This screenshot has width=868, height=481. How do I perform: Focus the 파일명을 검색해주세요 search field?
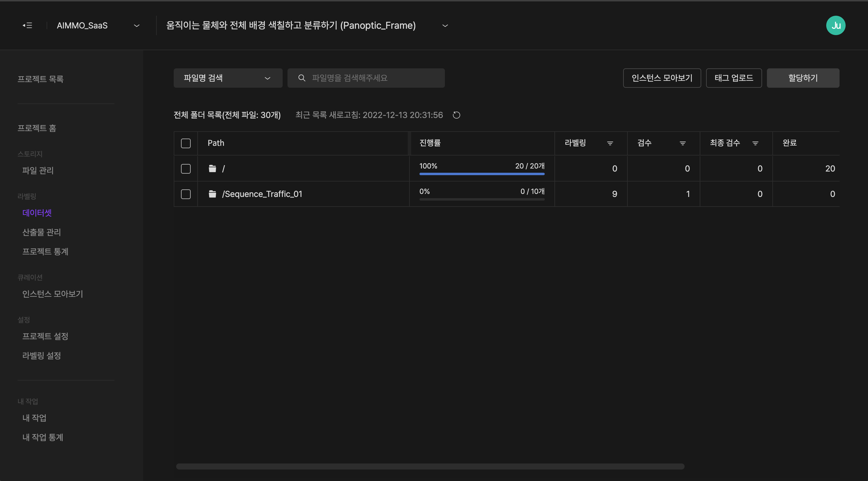point(366,78)
